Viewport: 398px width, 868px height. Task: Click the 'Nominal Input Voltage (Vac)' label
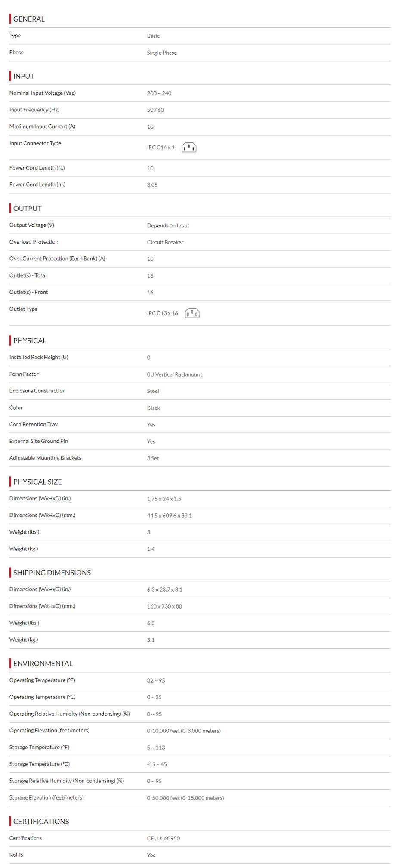pos(43,93)
